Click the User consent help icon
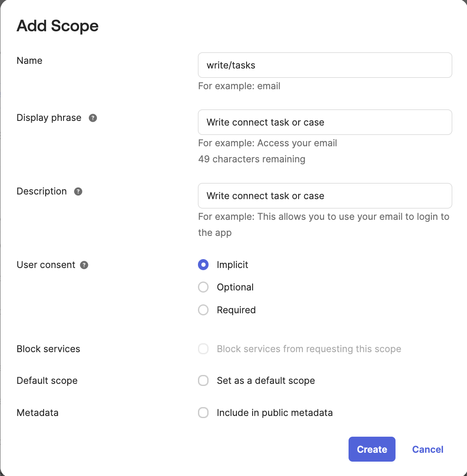 coord(85,265)
